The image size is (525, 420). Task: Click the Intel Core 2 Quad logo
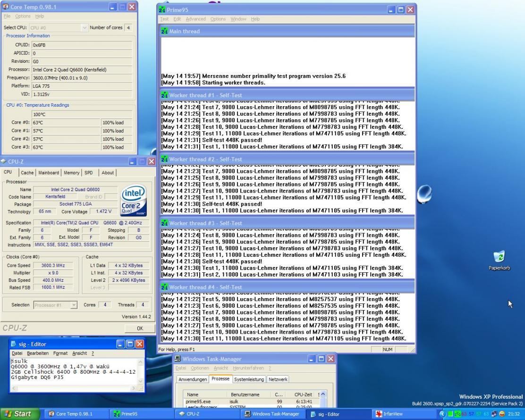(133, 200)
